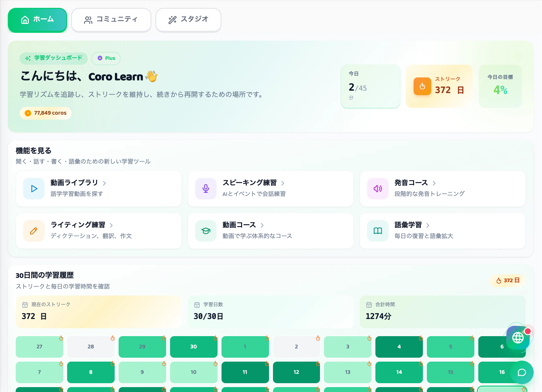This screenshot has height=392, width=542.
Task: Expand 発音コース via its chevron
Action: (x=434, y=183)
